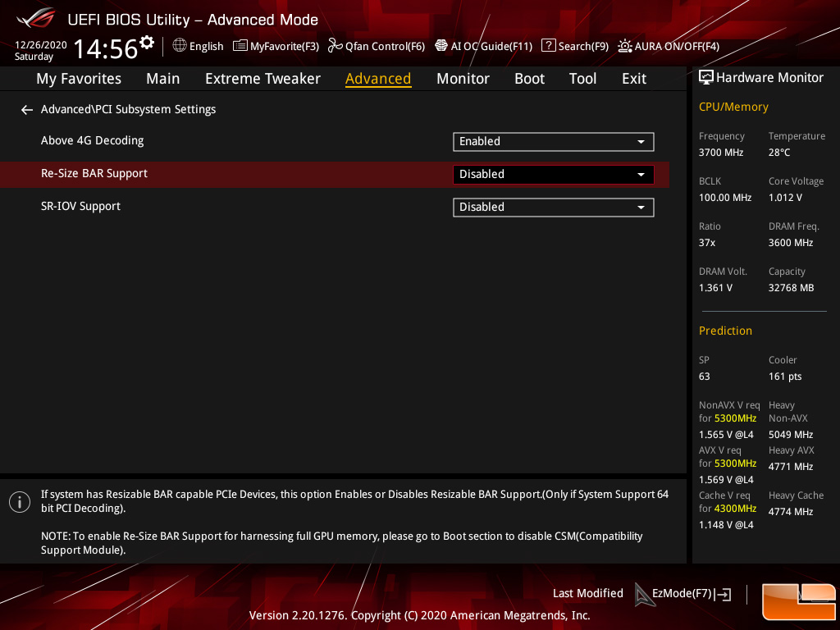The height and width of the screenshot is (630, 840).
Task: Click the settings gear next to the clock
Action: [x=147, y=43]
